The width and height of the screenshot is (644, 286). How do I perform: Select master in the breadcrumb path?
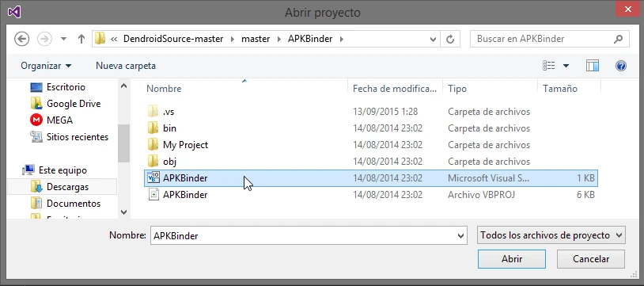tap(256, 39)
